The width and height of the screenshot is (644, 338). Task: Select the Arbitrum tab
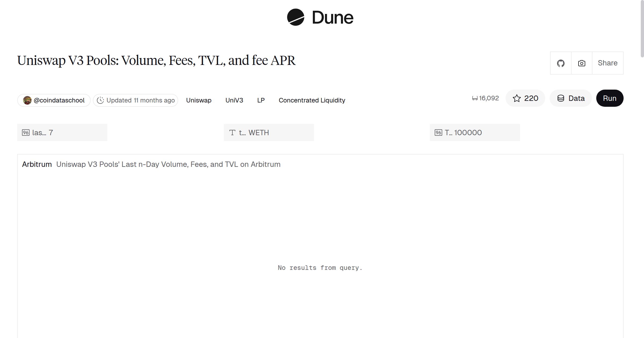click(37, 164)
